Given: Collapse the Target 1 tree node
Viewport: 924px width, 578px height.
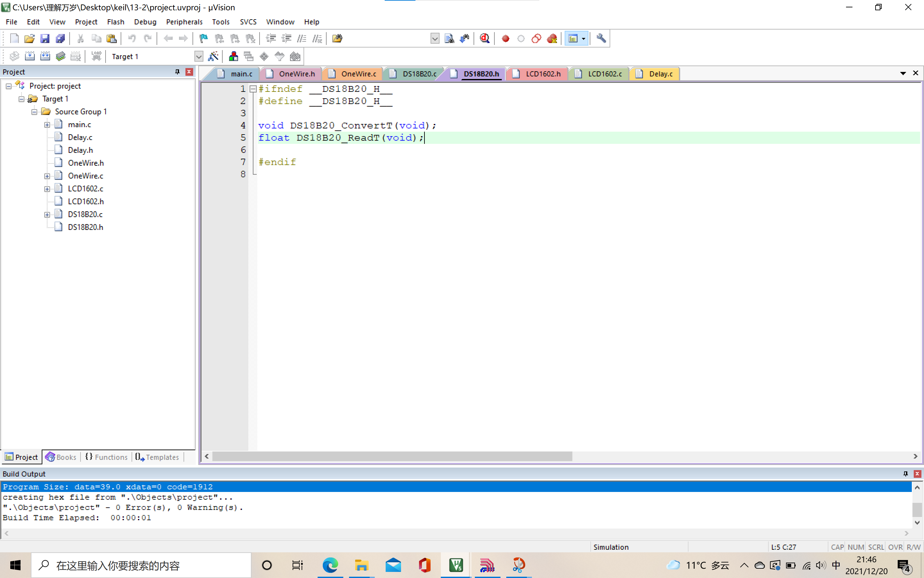Looking at the screenshot, I should click(x=21, y=99).
